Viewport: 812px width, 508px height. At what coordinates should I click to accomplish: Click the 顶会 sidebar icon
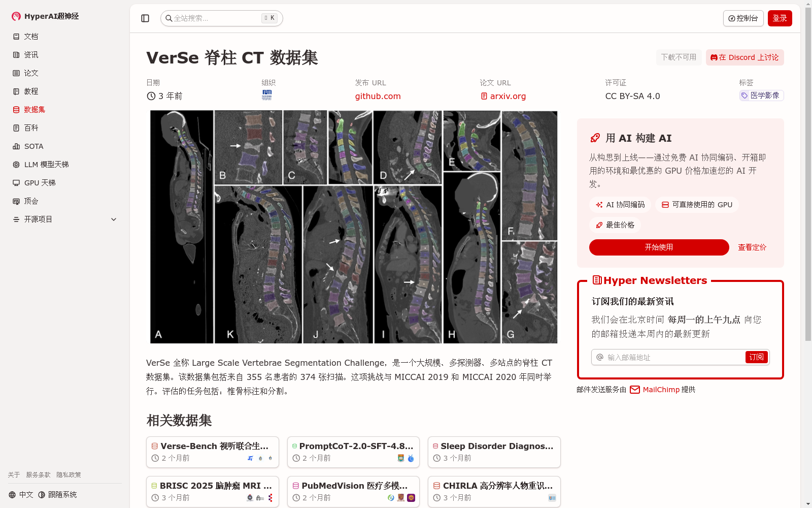coord(16,201)
